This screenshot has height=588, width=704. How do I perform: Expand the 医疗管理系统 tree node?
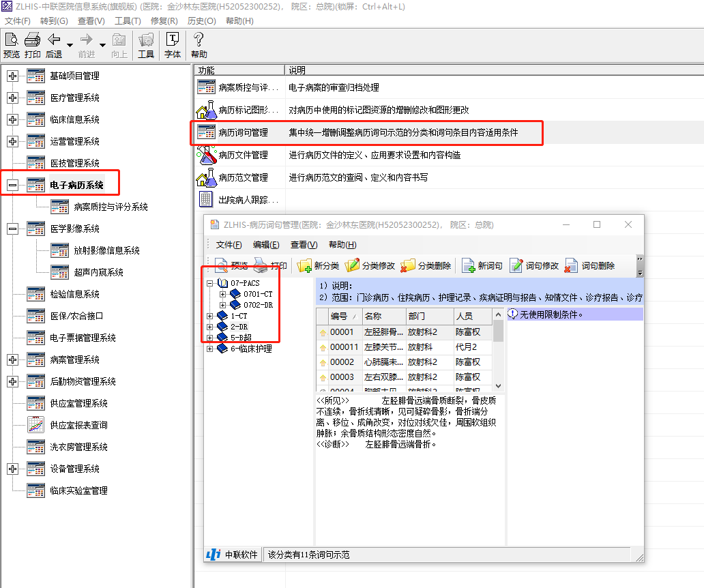pos(12,98)
